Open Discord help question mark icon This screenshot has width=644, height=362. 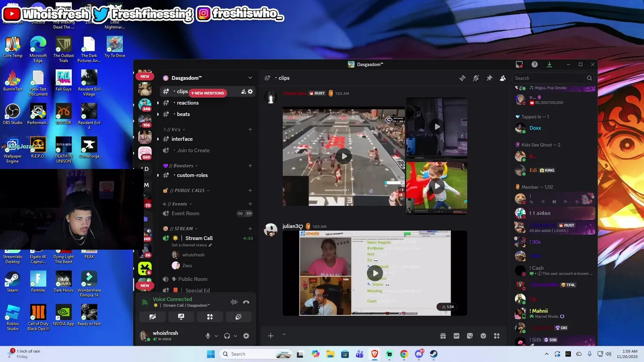coord(535,64)
